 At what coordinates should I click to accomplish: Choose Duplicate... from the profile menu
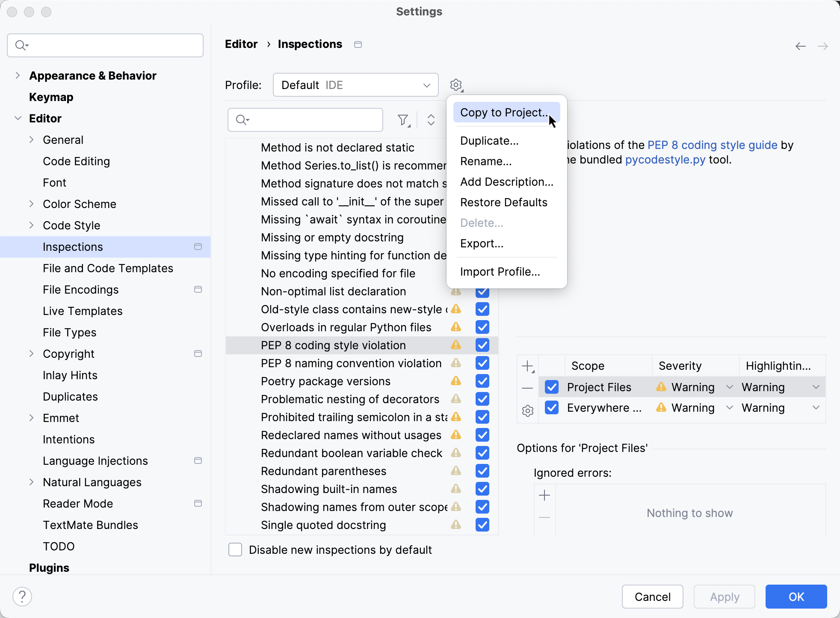tap(489, 141)
